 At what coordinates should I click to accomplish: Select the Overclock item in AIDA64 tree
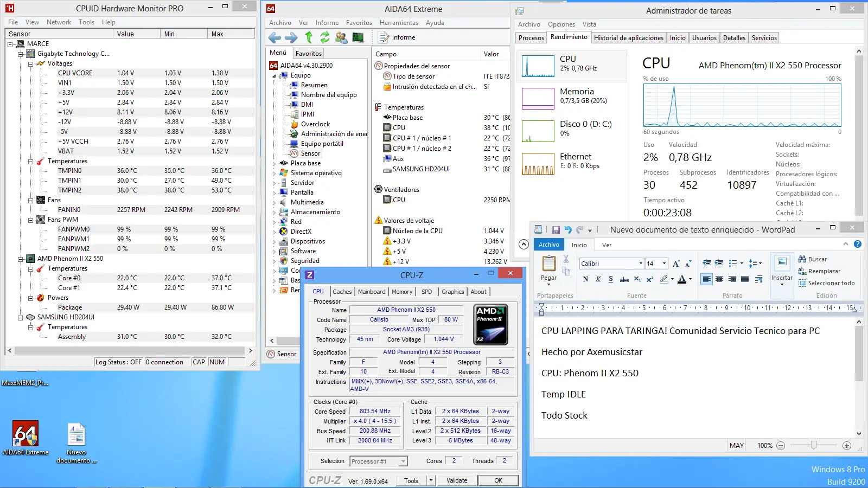point(315,124)
